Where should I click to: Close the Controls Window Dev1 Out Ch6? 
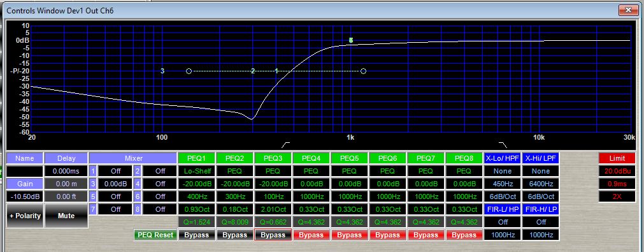coord(628,10)
